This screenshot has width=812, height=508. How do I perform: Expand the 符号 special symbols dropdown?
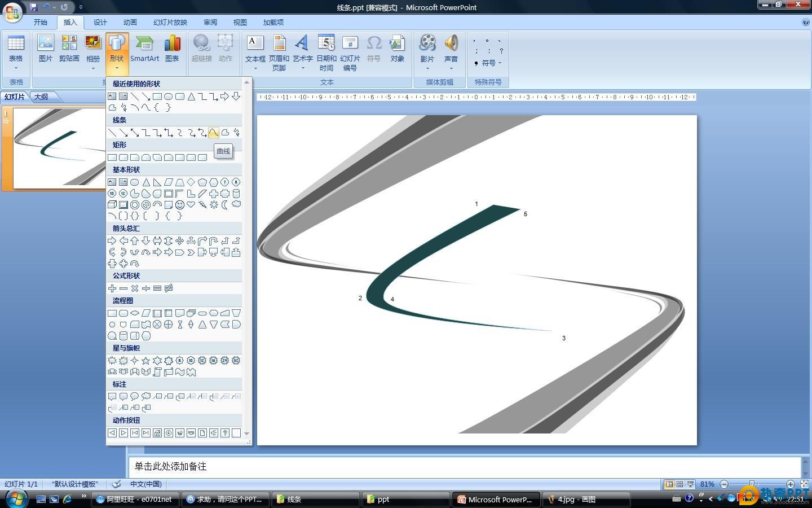point(488,63)
